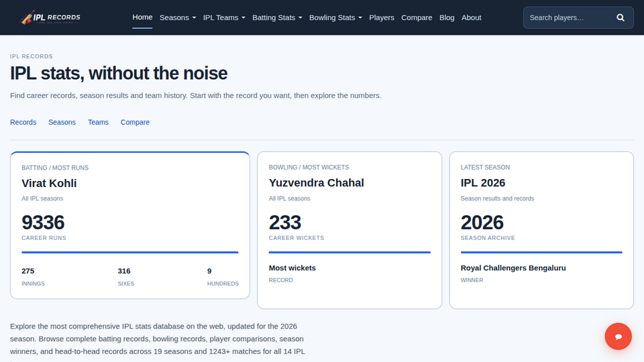Click the 233 career wickets figure
This screenshot has width=644, height=362.
coord(285,223)
